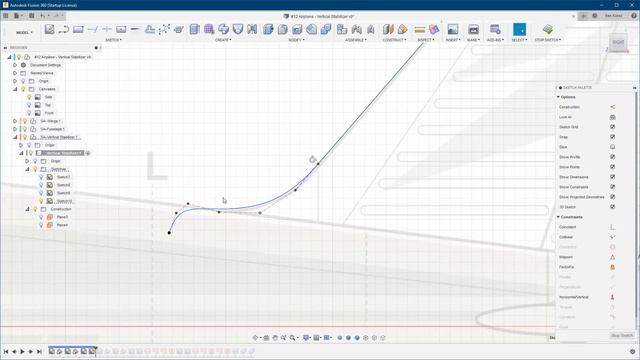Click the Save icon in the top bar
Viewport: 640px width, 360px height.
pos(31,16)
